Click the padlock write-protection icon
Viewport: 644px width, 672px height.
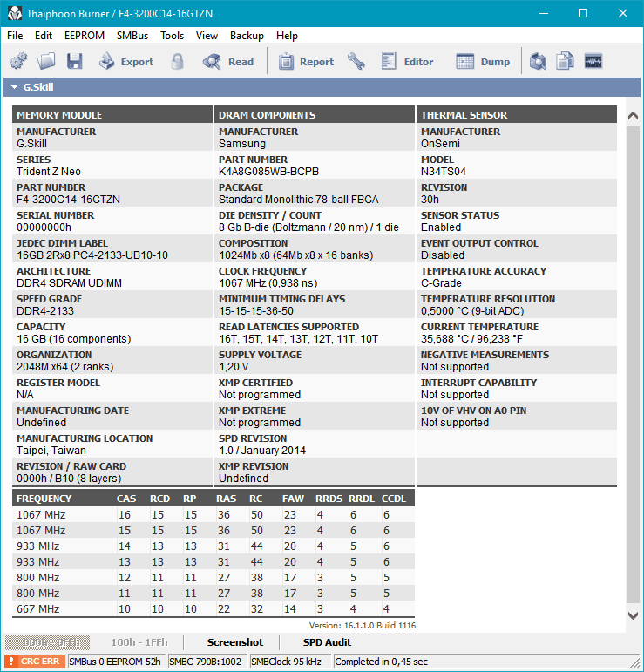(177, 61)
